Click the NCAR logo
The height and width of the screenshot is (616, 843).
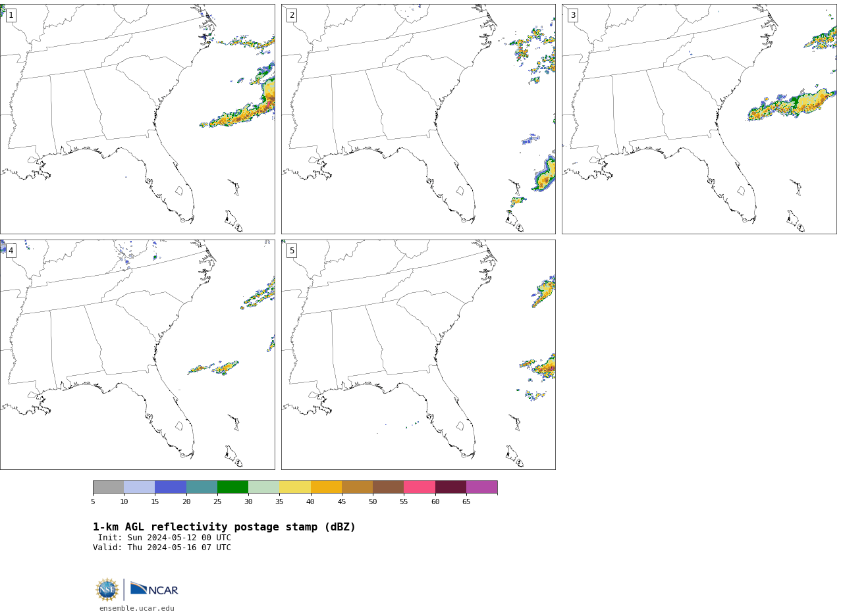pos(154,589)
